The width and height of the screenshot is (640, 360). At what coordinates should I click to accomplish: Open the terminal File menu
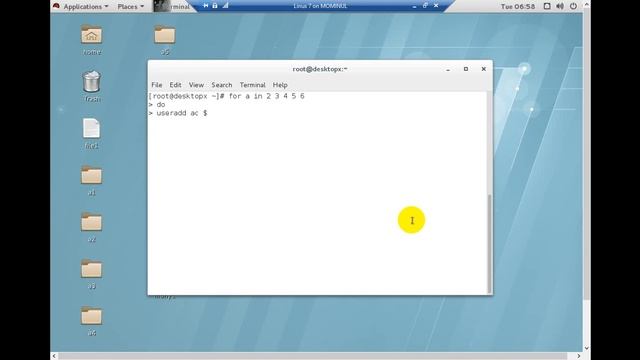157,85
